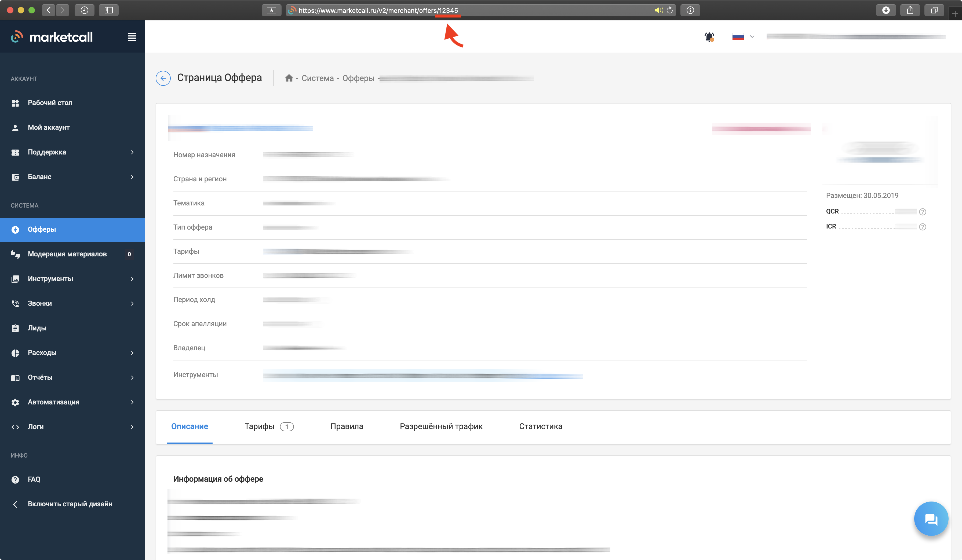962x560 pixels.
Task: Open the Russian flag language selector
Action: pyautogui.click(x=743, y=37)
